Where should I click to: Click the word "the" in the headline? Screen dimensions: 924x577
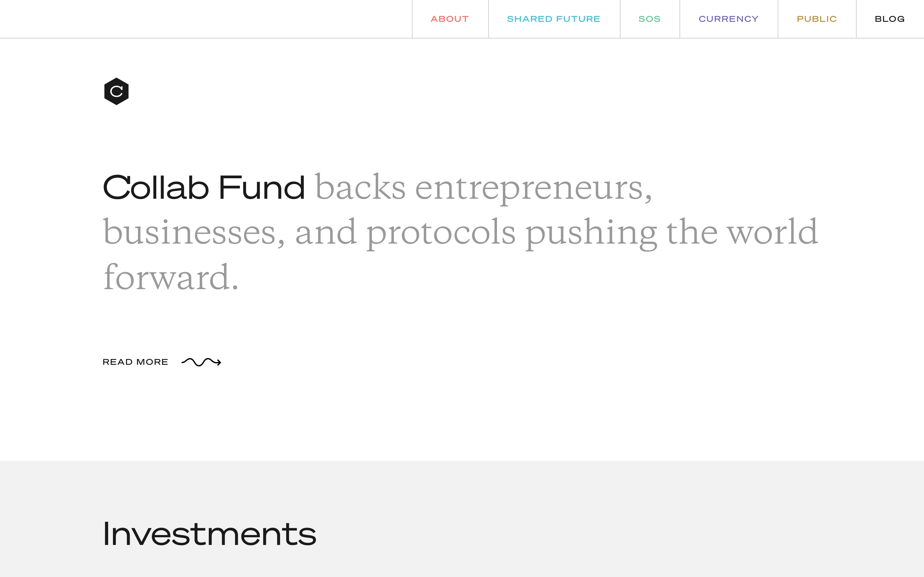[692, 232]
